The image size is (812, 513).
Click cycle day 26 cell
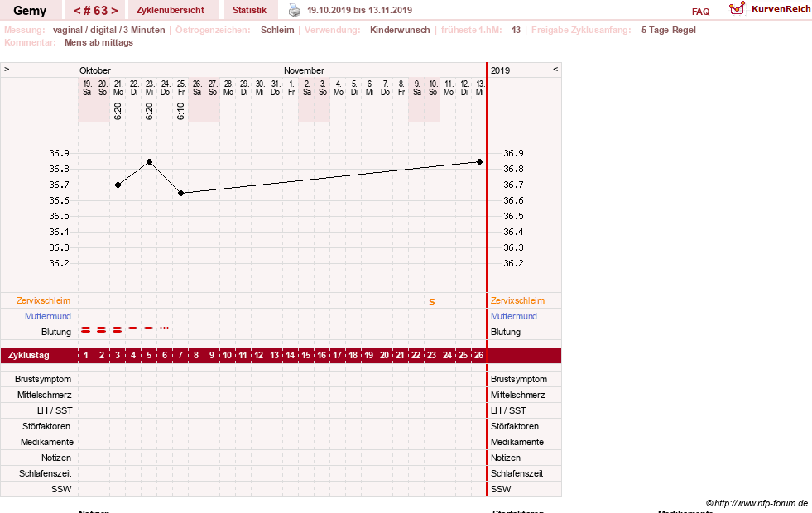479,356
